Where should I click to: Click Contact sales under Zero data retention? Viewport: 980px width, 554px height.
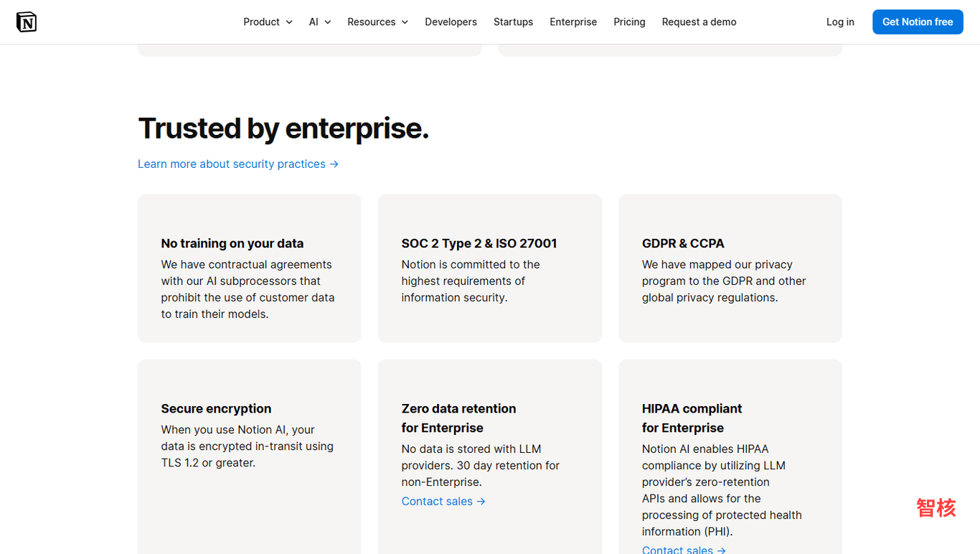[x=443, y=502]
